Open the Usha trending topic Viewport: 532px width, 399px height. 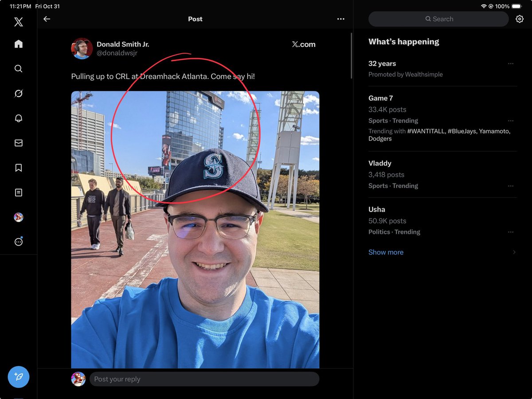(377, 210)
